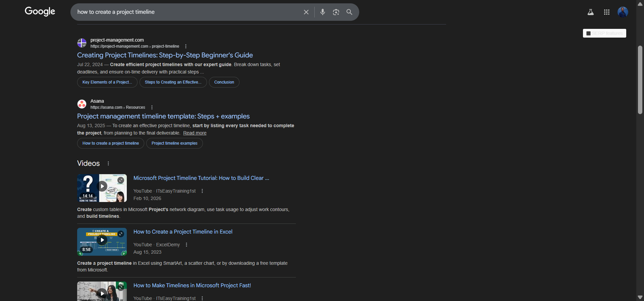Open How to Make Timelines in Microsoft Project Fast
The height and width of the screenshot is (301, 644).
click(x=192, y=286)
